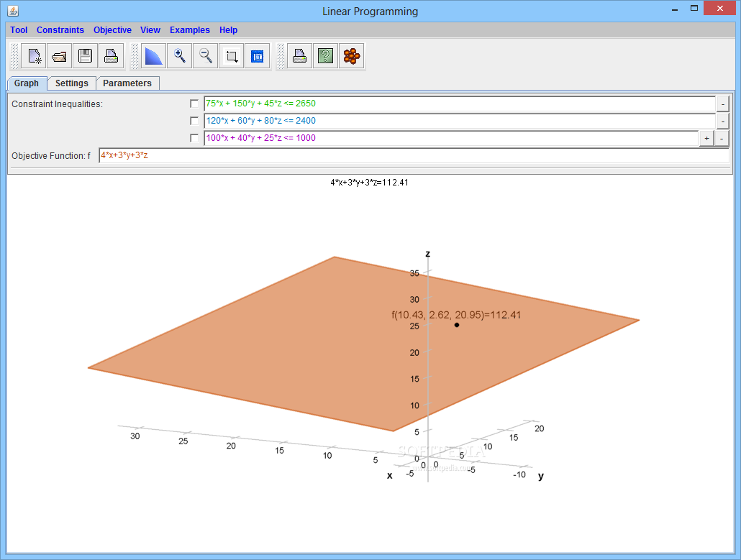Screen dimensions: 741x560
Task: Click the 100*x + 40*y + 25*z <= 1000 field
Action: click(x=451, y=138)
